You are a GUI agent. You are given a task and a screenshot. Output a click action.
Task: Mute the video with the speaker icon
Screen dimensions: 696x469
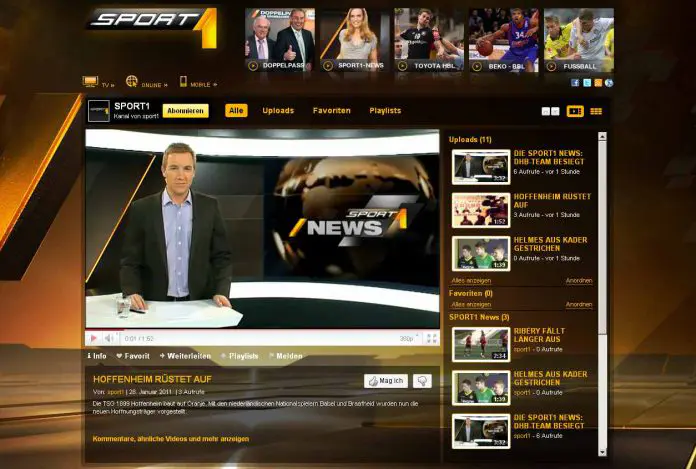tap(108, 339)
